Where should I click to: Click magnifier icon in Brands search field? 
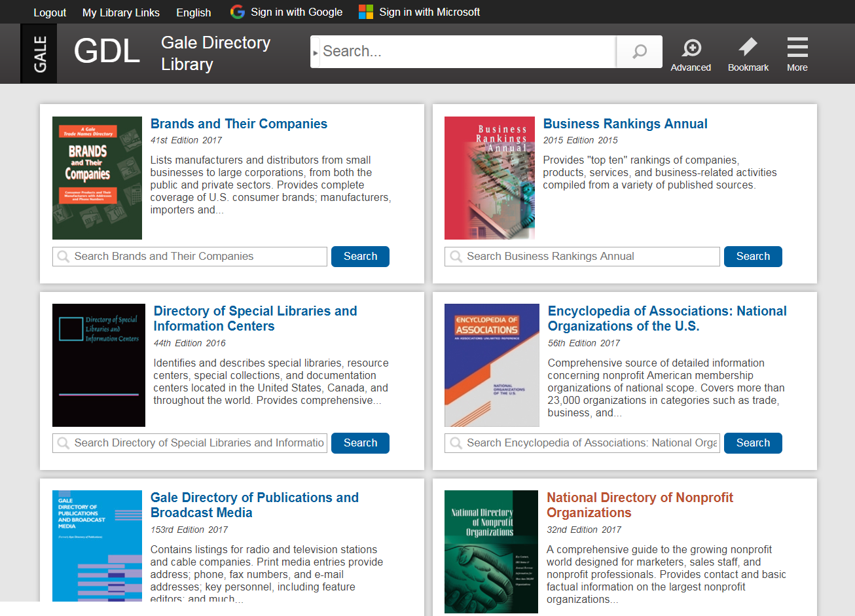(x=63, y=257)
